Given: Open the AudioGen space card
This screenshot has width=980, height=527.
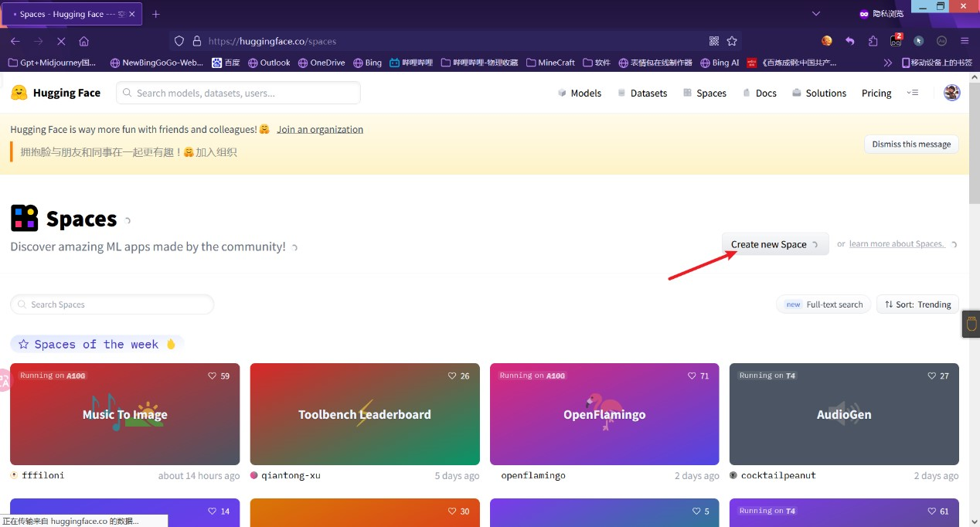Looking at the screenshot, I should coord(844,414).
